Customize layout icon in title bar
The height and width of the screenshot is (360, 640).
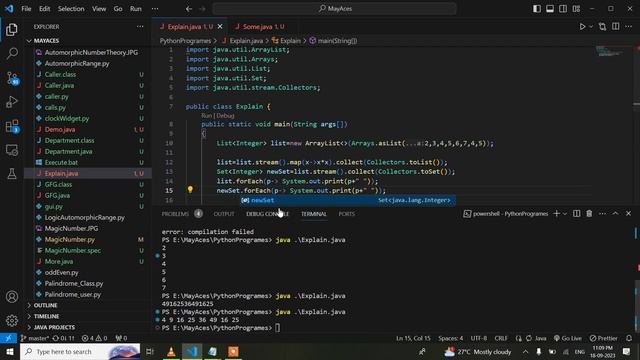tap(576, 9)
